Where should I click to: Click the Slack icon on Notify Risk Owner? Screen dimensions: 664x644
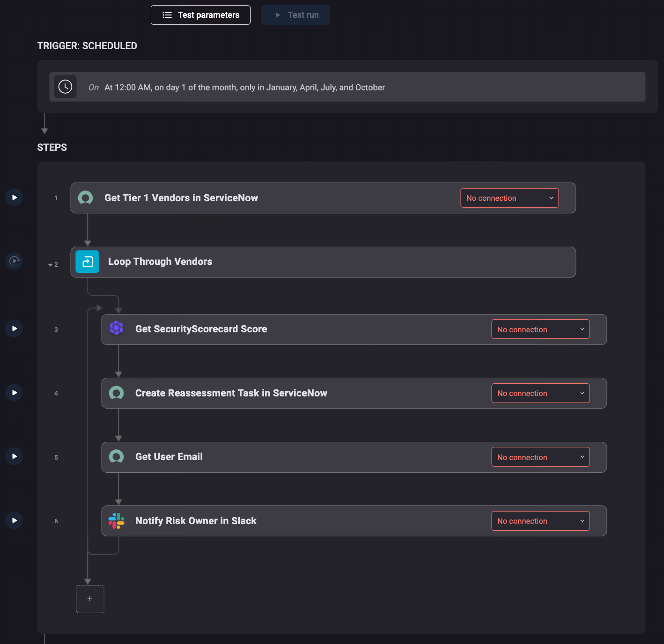[x=116, y=521]
